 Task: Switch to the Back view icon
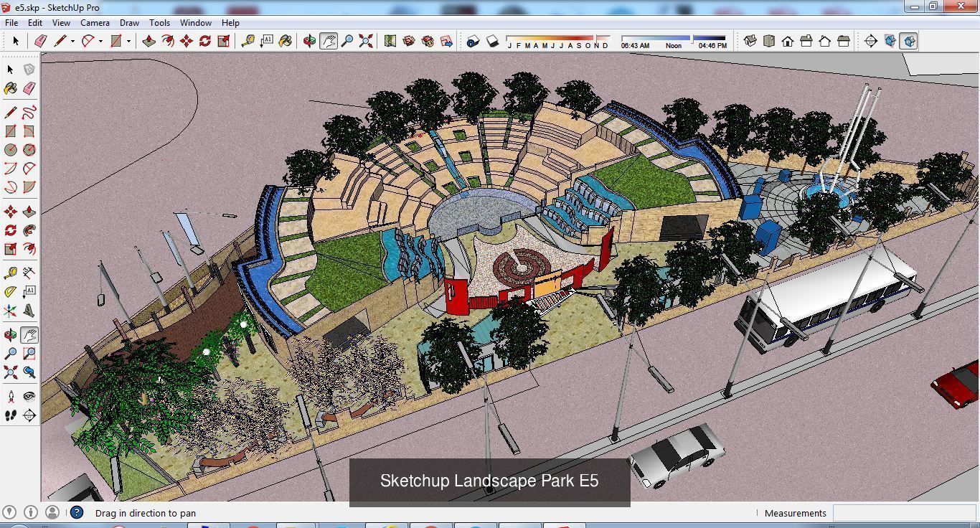(825, 41)
